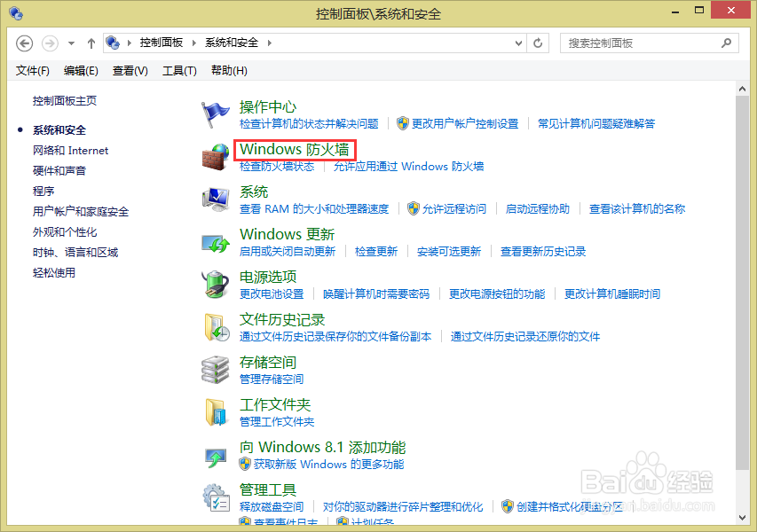The height and width of the screenshot is (532, 757).
Task: Click the Work Folders icon
Action: pos(216,412)
